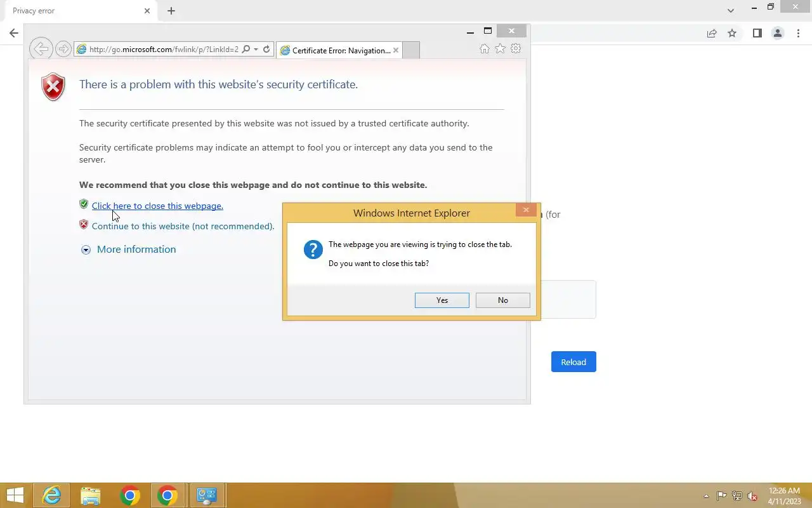Click Yes in the close tab dialog

click(442, 300)
